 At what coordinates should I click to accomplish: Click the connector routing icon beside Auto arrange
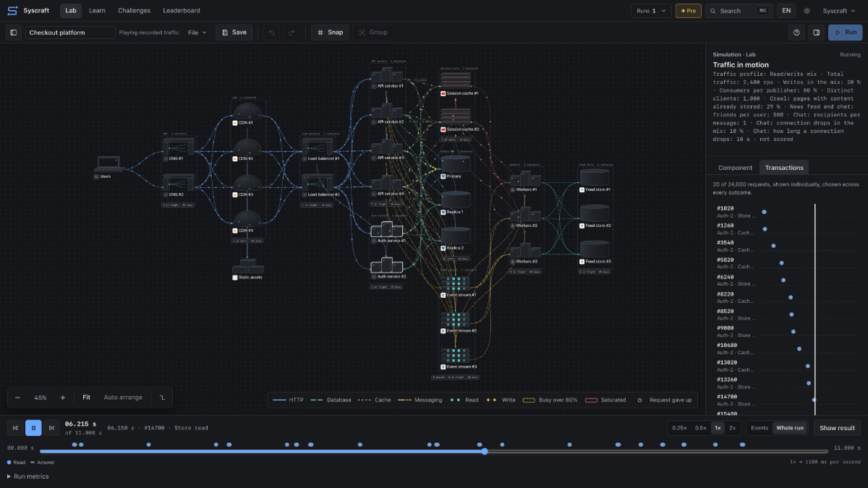point(162,398)
